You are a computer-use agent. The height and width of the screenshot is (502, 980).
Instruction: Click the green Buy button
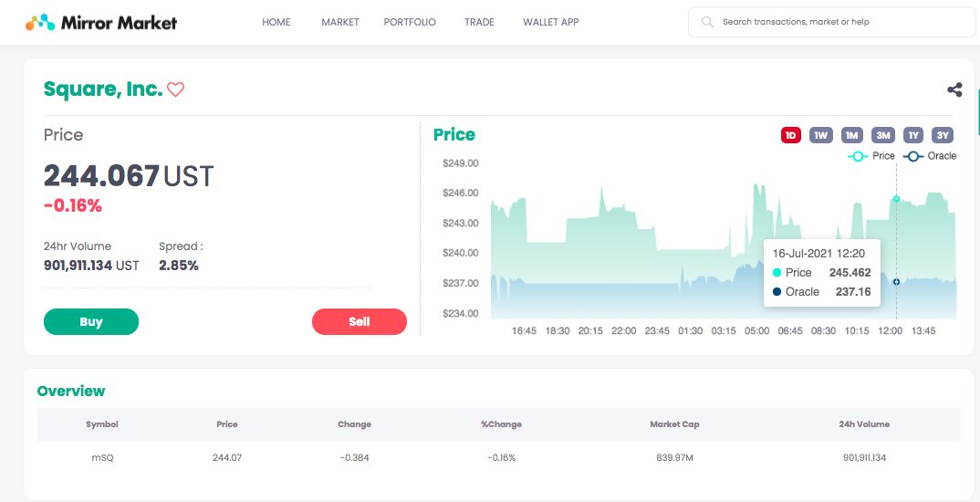click(91, 322)
